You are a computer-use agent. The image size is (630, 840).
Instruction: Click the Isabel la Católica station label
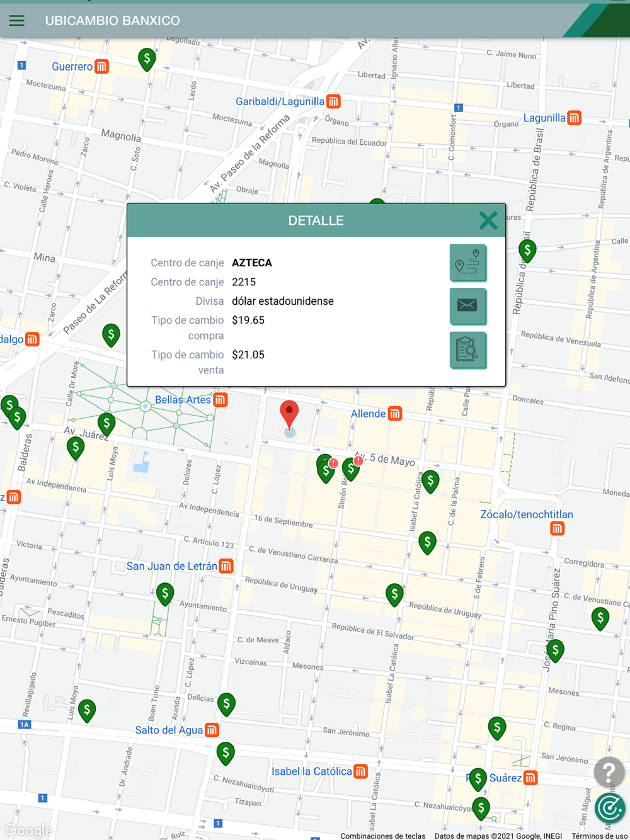tap(312, 771)
